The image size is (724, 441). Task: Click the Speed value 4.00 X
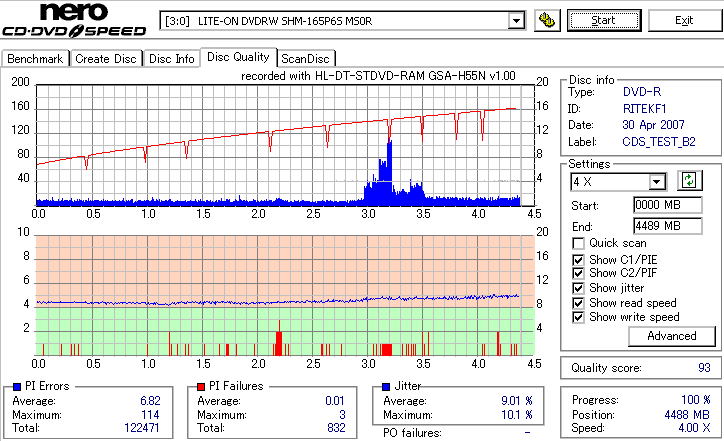tap(694, 428)
